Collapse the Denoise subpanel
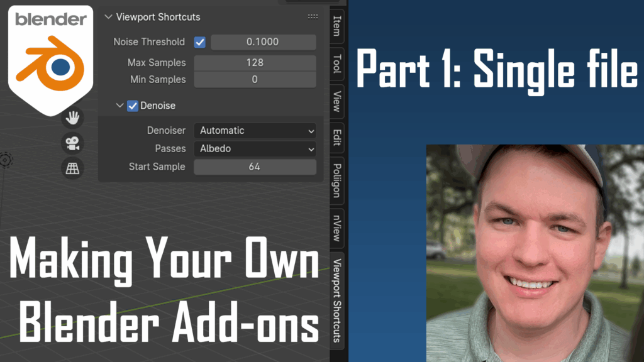Viewport: 644px width, 362px height. [x=119, y=106]
